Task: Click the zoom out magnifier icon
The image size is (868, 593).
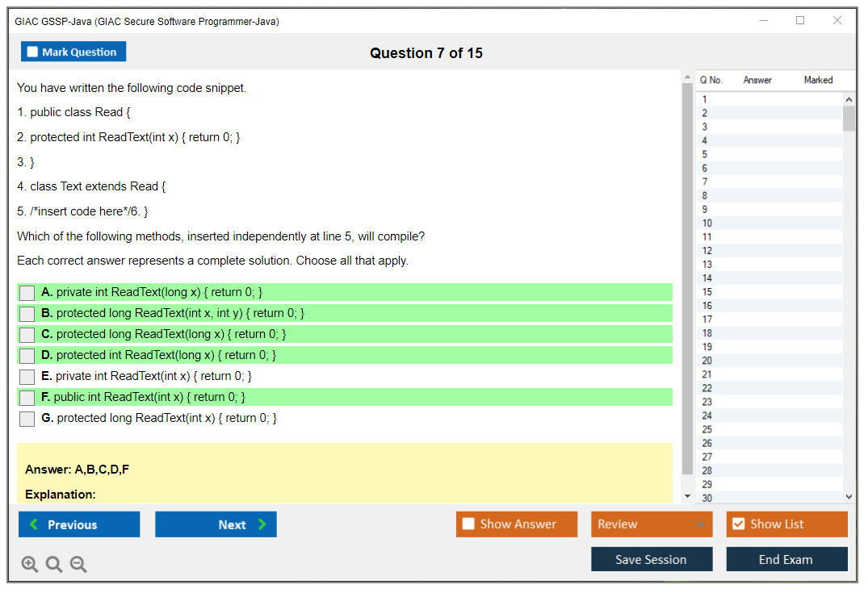Action: pos(78,564)
